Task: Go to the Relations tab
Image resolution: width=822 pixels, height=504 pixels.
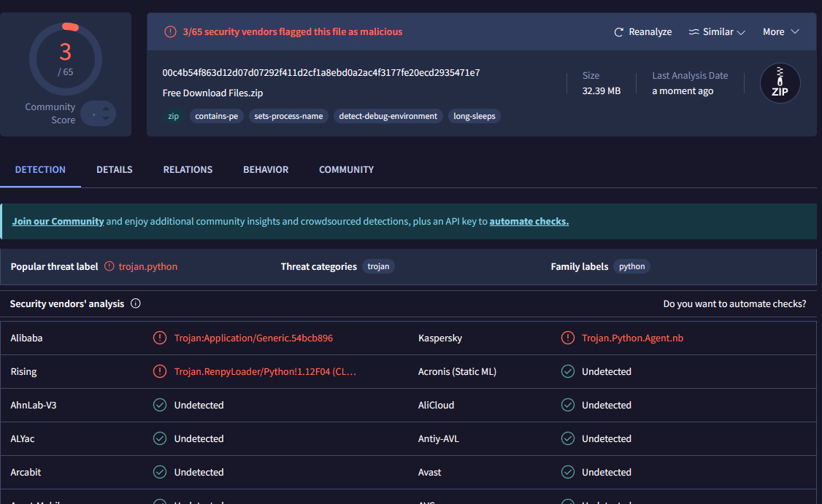Action: (188, 169)
